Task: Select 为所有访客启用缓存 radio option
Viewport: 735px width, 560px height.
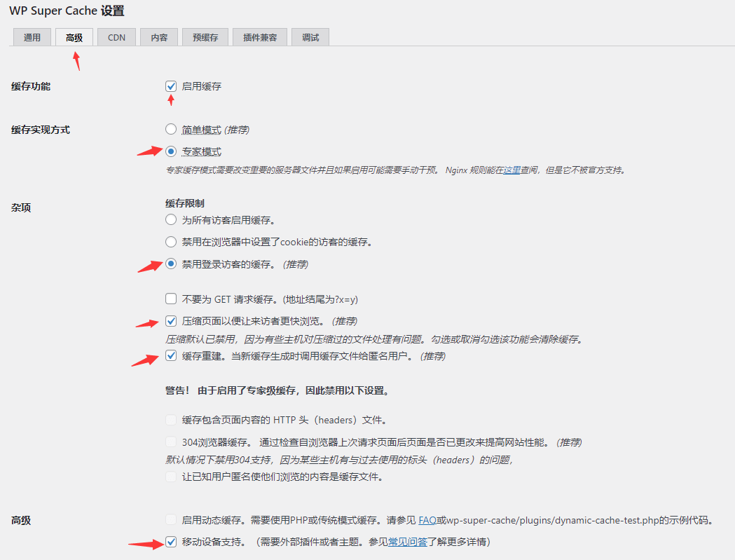Action: [x=171, y=219]
